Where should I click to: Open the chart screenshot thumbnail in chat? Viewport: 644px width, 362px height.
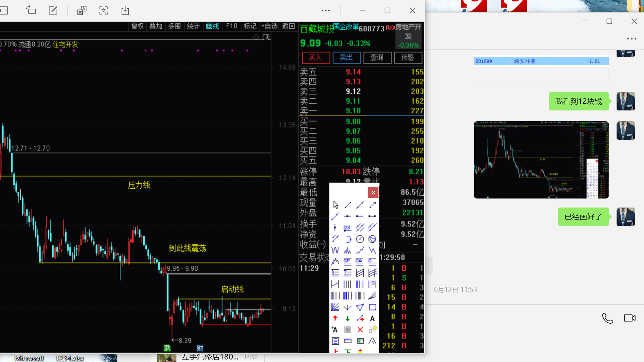[541, 160]
